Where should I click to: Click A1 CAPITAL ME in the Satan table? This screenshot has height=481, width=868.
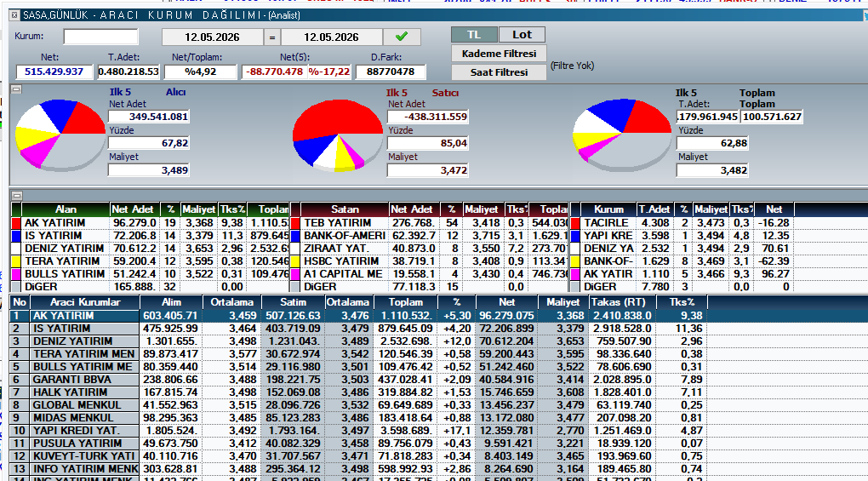point(343,274)
